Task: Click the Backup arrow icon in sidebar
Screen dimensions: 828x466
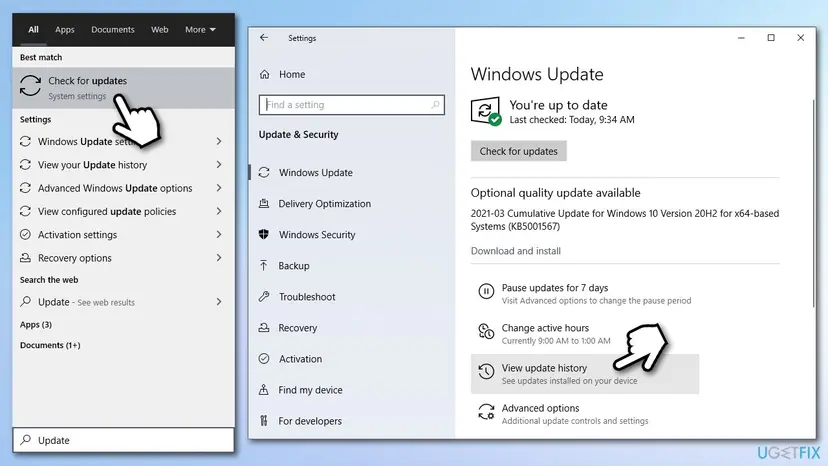Action: [x=264, y=265]
